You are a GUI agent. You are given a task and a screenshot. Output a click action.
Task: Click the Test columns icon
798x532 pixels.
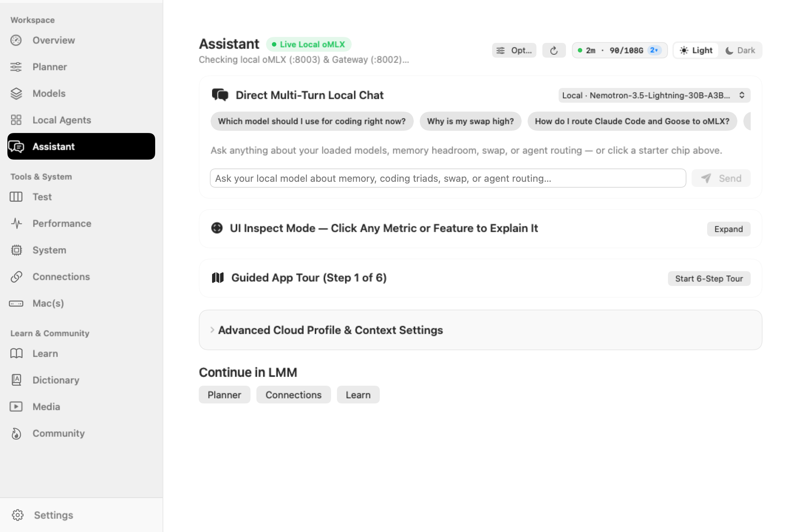[x=16, y=197]
